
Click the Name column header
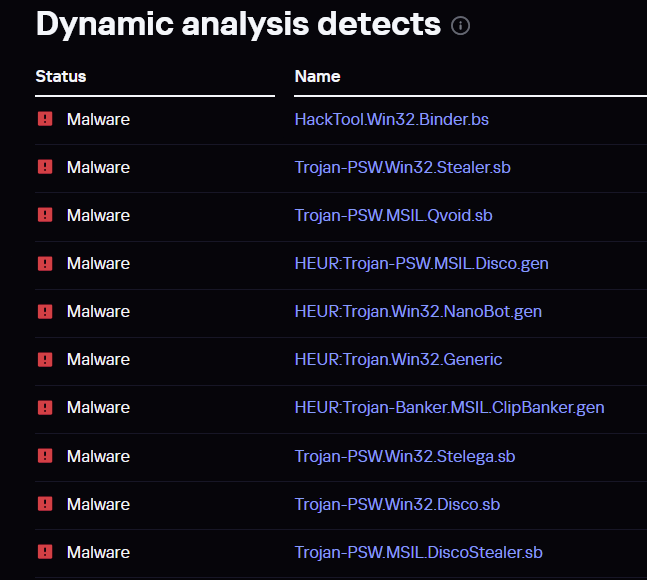pyautogui.click(x=317, y=76)
